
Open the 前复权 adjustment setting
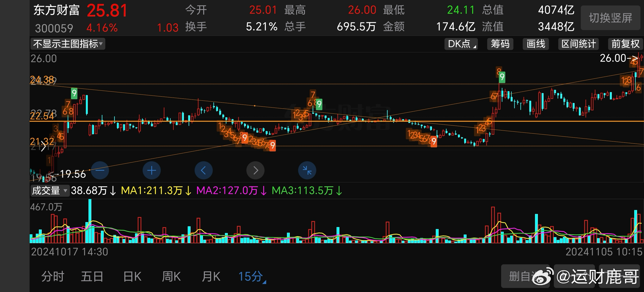(x=625, y=44)
